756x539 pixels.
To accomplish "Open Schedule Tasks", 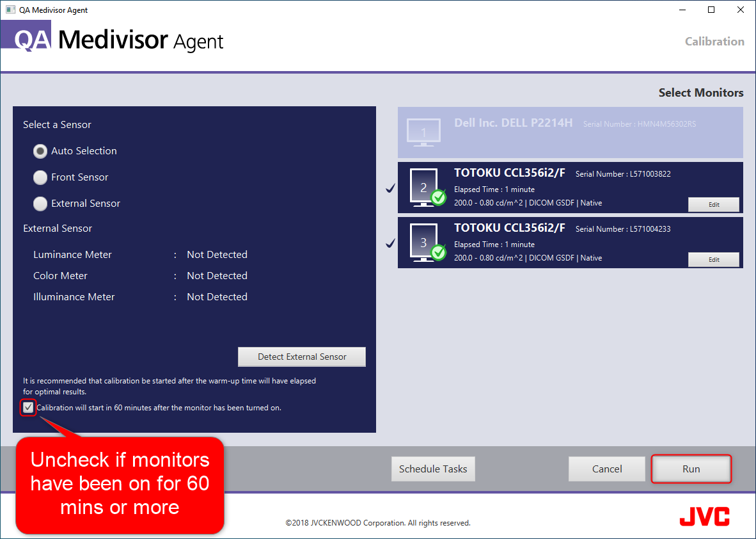I will point(433,469).
